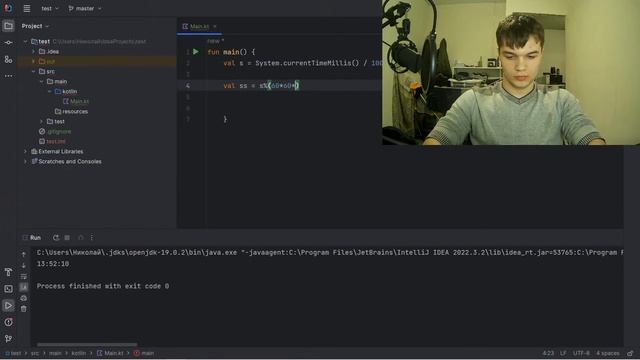This screenshot has width=640, height=360.
Task: Change the LF line separator
Action: 563,353
